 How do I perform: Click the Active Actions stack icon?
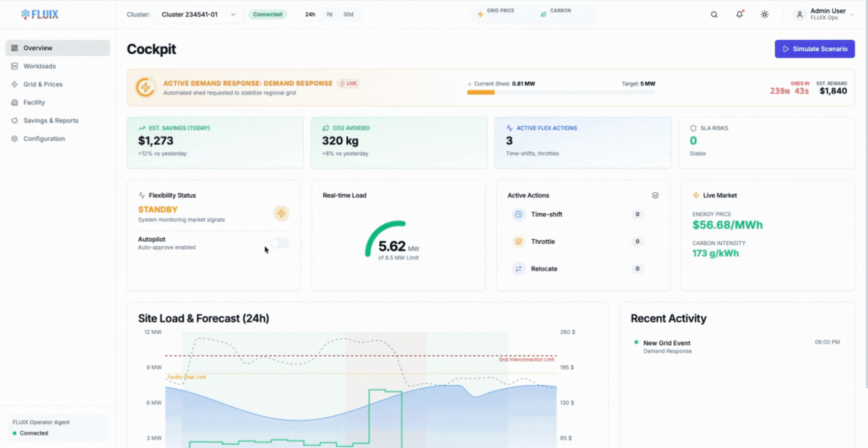pyautogui.click(x=656, y=195)
